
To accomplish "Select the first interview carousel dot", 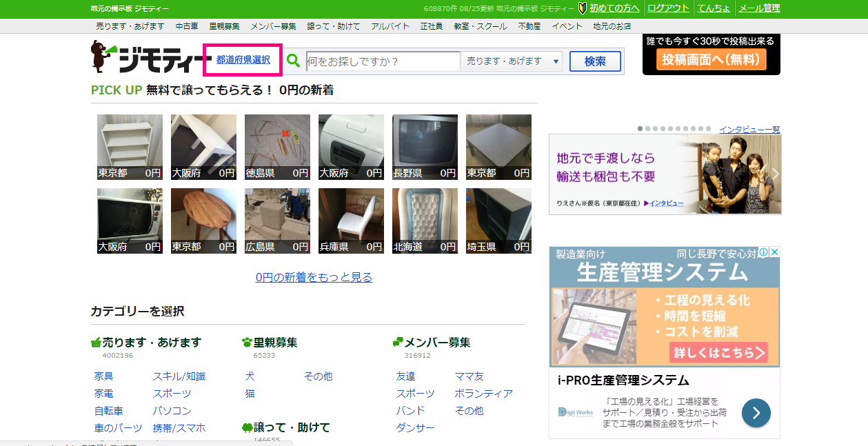I will point(640,128).
